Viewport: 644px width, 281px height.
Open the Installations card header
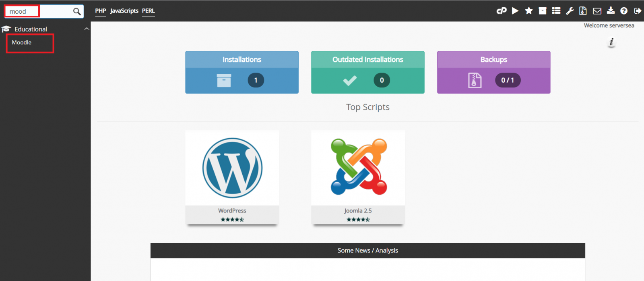(242, 59)
